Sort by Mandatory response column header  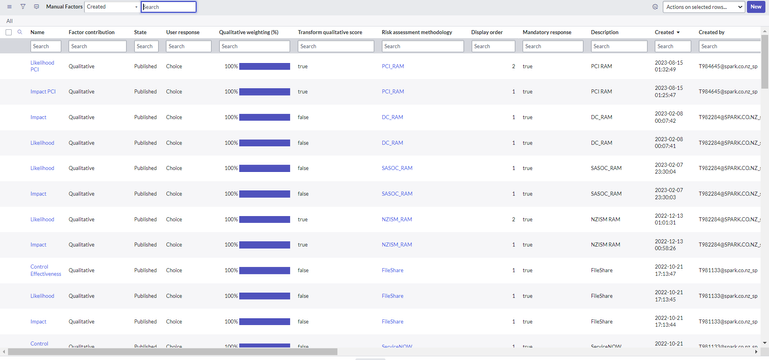coord(547,32)
